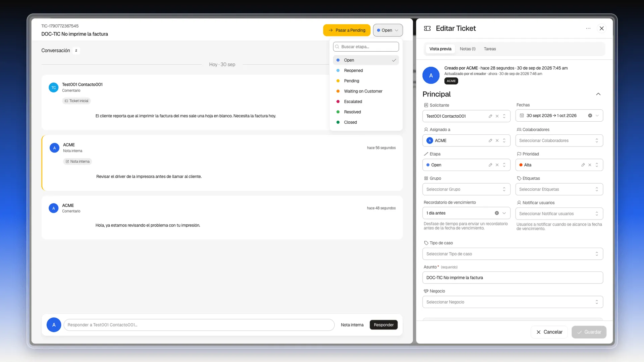Viewport: 644px width, 362px height.
Task: Click the Responder a Test001 Contacto001 reply field
Action: 199,325
